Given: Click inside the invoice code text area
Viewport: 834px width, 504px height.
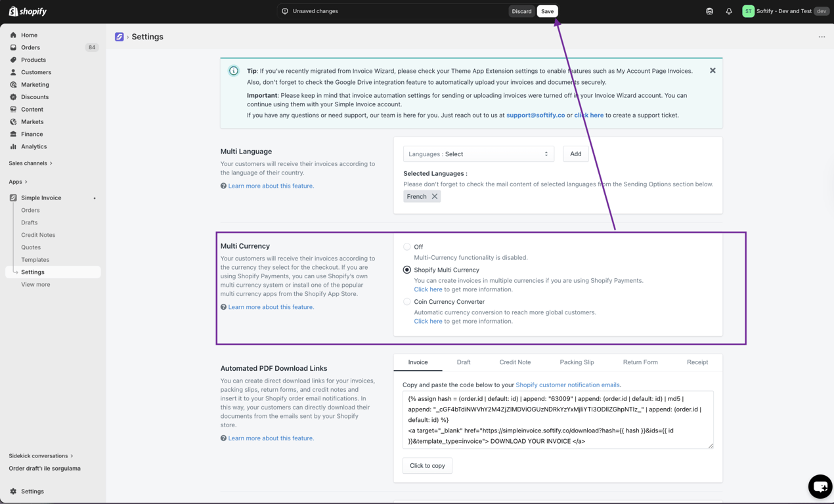Looking at the screenshot, I should tap(558, 420).
